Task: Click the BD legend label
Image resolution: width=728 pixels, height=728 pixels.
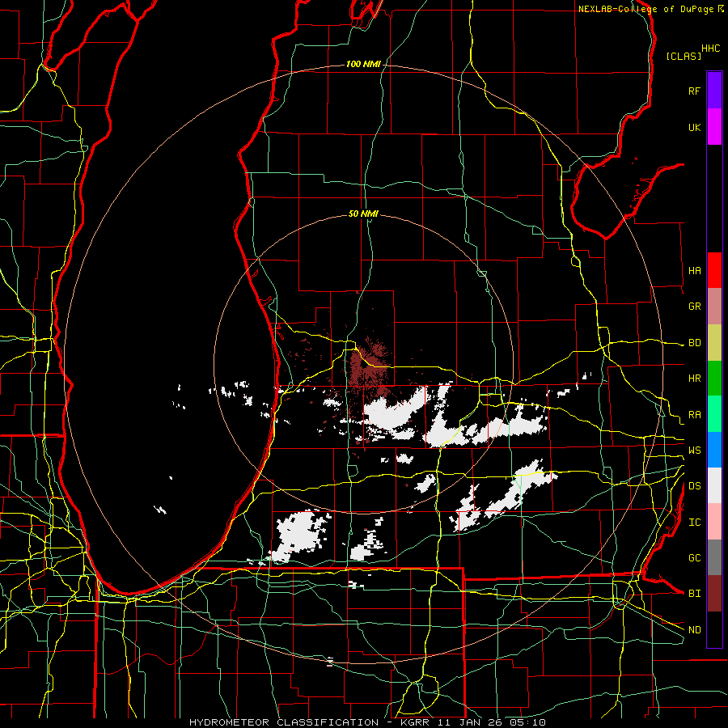Action: coord(695,343)
